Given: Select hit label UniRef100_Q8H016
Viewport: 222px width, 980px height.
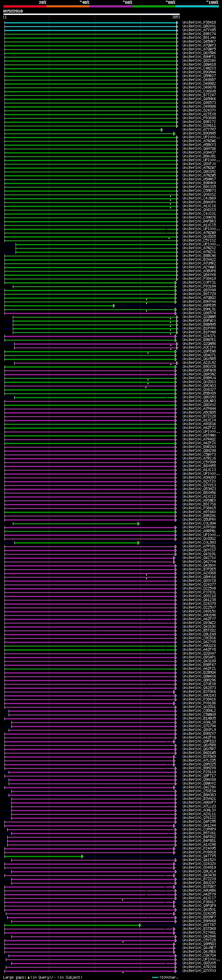Looking at the screenshot, I should 199,577.
